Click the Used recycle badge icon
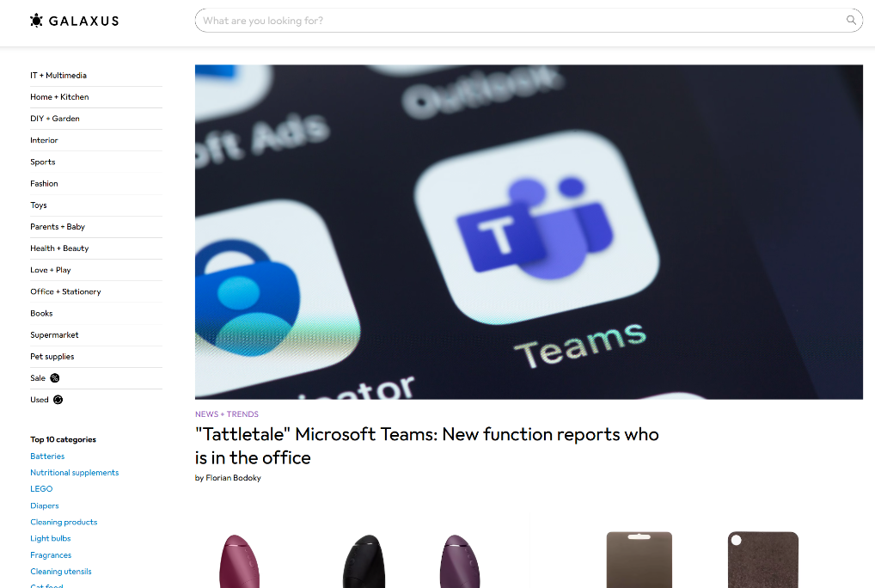Viewport: 875px width, 588px height. pyautogui.click(x=58, y=400)
